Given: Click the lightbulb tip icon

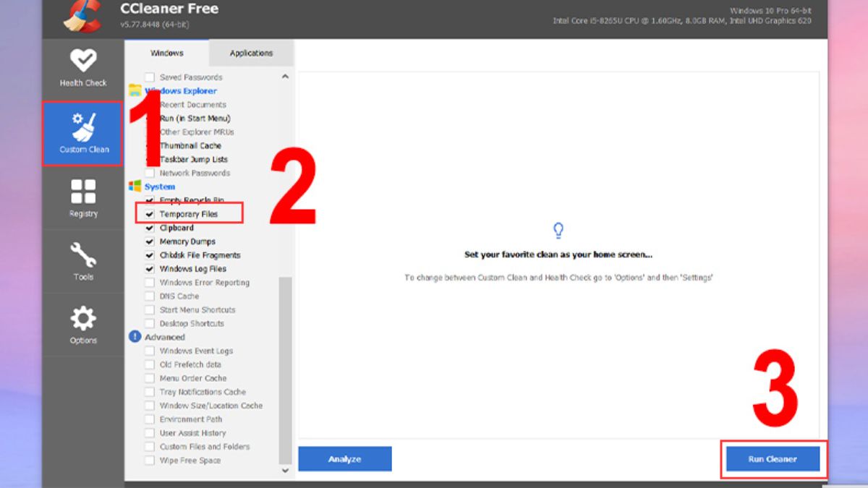Looking at the screenshot, I should pos(558,231).
